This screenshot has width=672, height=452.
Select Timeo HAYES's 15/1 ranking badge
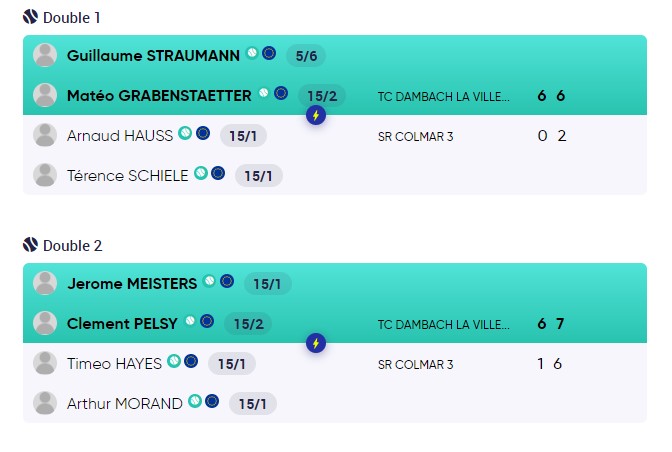pos(232,364)
